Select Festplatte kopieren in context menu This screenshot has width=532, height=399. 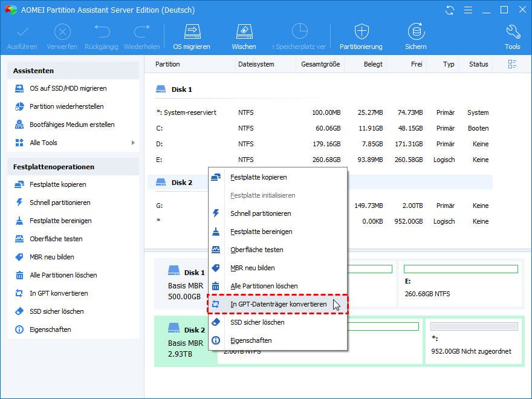coord(258,177)
